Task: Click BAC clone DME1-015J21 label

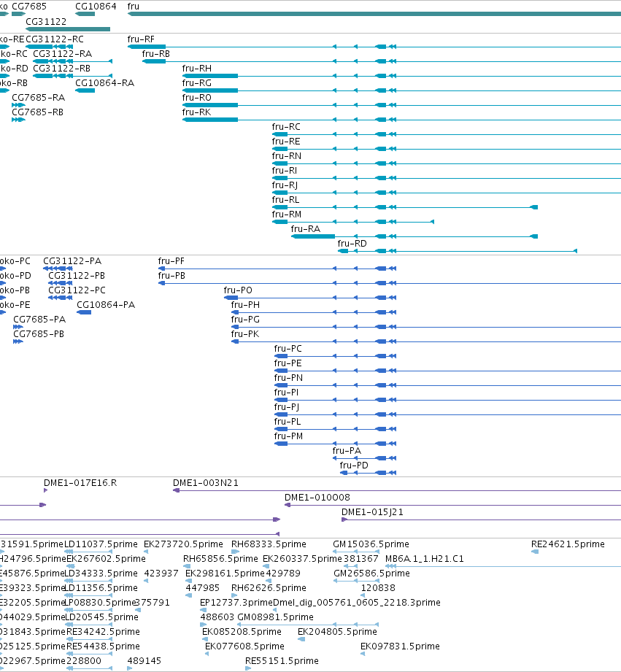Action: click(372, 511)
